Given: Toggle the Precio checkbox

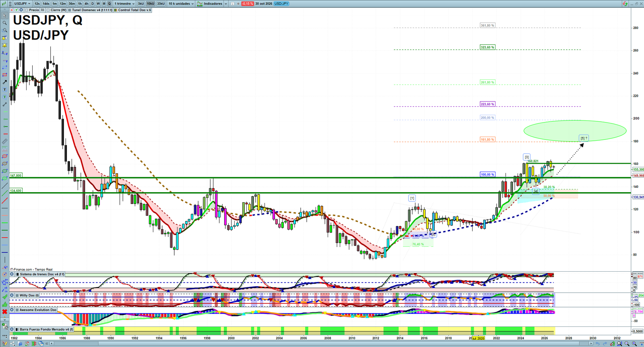Looking at the screenshot, I should tap(27, 10).
